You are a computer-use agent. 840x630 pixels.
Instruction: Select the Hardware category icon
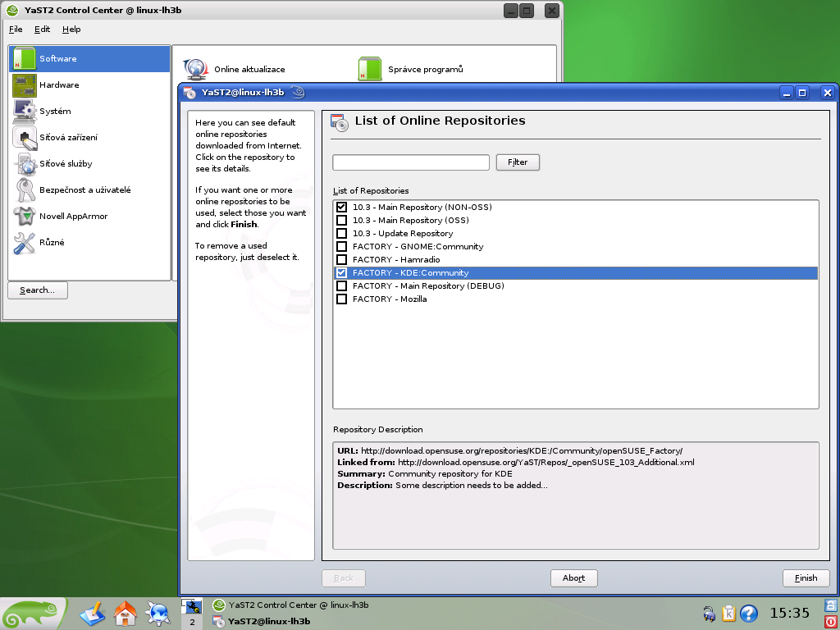pyautogui.click(x=24, y=85)
